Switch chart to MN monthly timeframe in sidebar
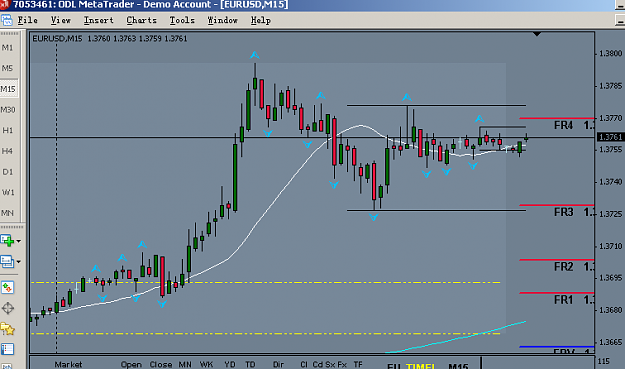This screenshot has width=625, height=369. [7, 213]
